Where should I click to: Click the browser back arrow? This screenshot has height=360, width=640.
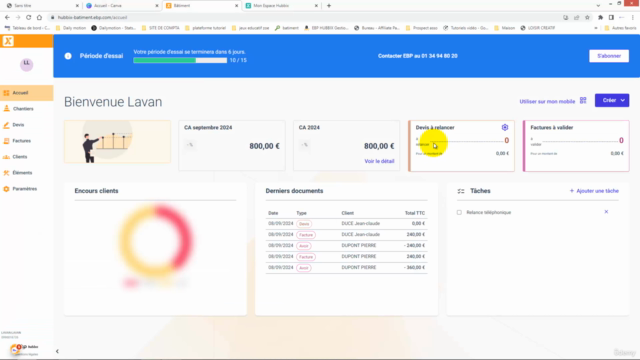pyautogui.click(x=7, y=18)
